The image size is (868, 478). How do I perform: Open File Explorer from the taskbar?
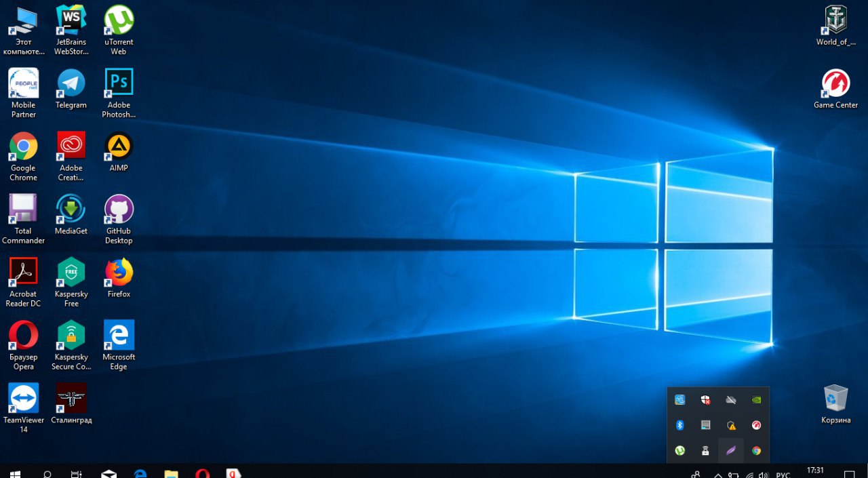coord(171,473)
